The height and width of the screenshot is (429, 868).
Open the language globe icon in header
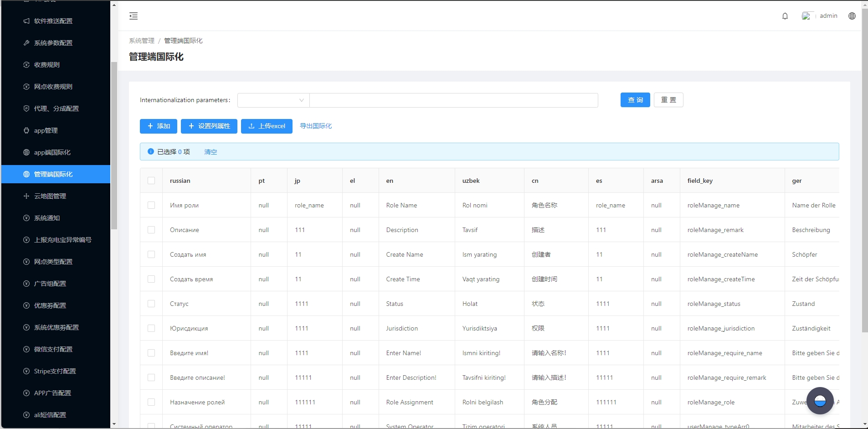coord(852,16)
